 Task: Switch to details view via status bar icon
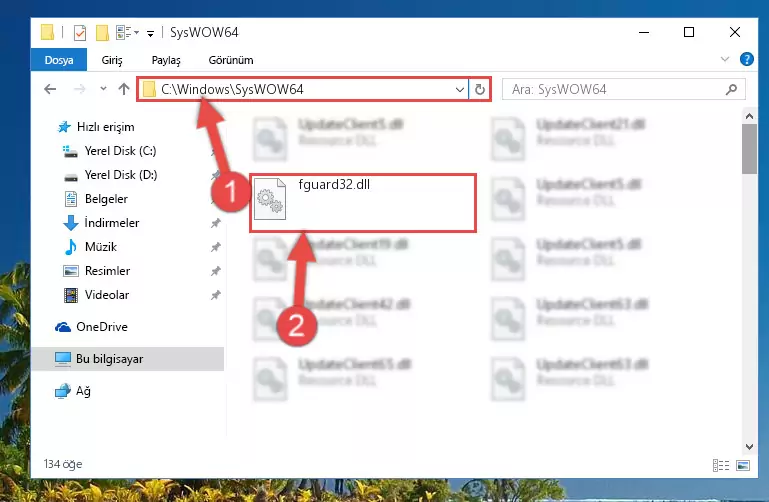click(x=720, y=465)
